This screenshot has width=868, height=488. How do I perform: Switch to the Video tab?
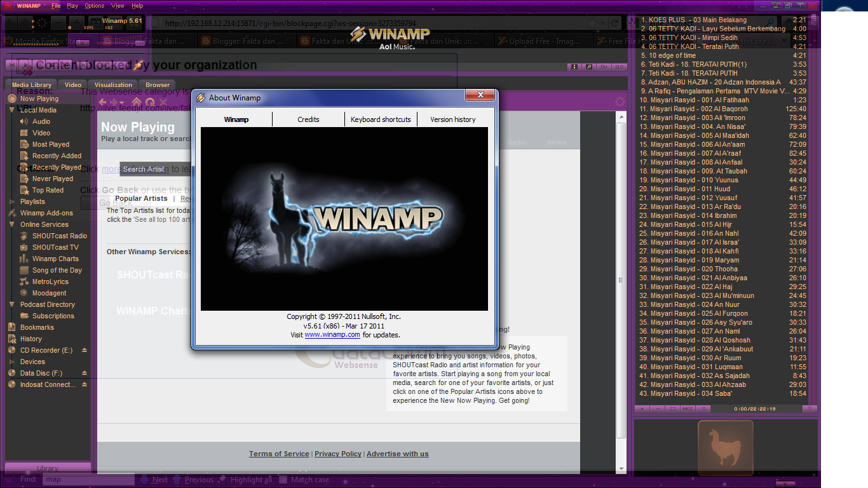pos(73,85)
